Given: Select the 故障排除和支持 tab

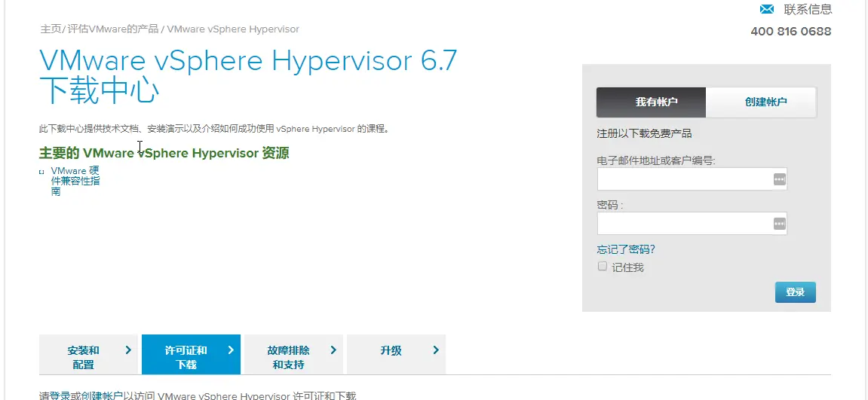Looking at the screenshot, I should coord(293,355).
